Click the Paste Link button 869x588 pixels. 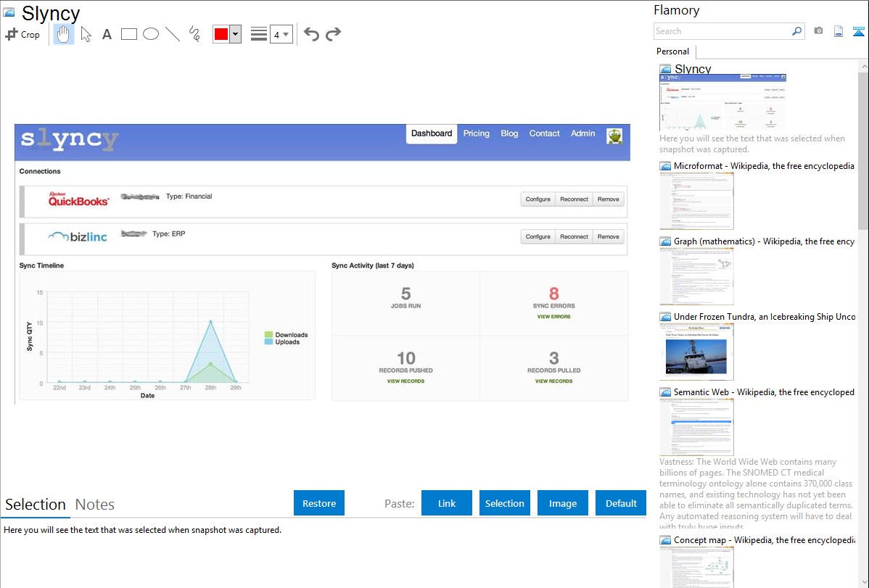(447, 503)
